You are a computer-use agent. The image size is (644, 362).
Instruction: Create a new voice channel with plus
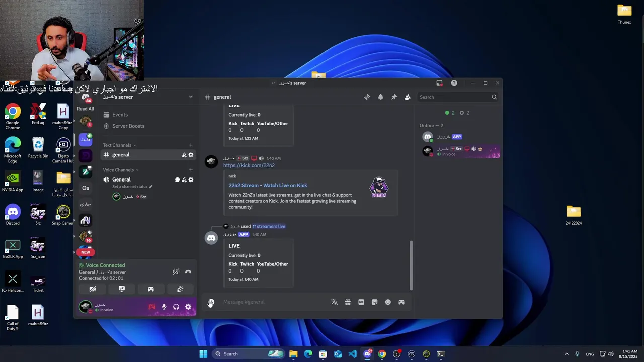(191, 170)
